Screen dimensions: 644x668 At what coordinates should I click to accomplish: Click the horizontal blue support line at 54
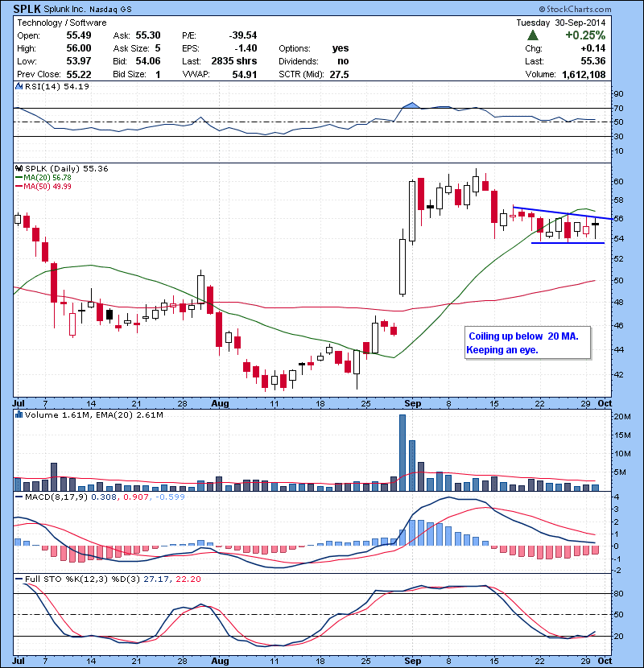(568, 243)
